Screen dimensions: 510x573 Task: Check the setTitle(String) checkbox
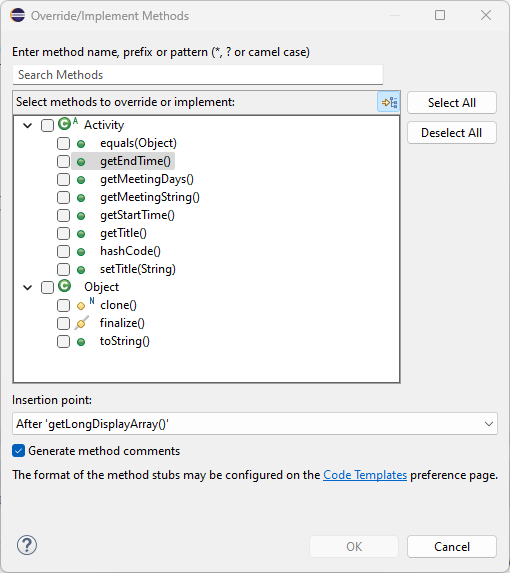(x=63, y=269)
